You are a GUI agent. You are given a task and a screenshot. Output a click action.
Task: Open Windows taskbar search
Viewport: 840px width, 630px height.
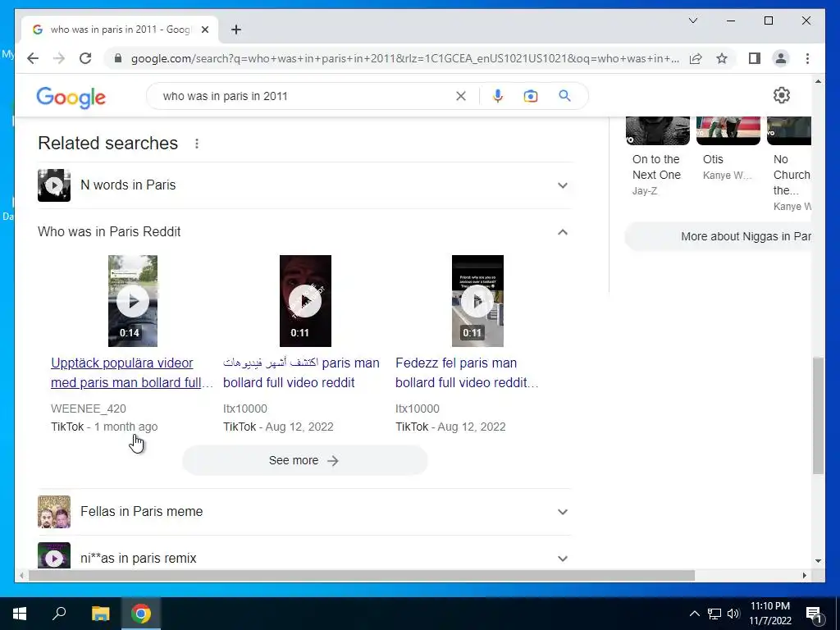click(x=59, y=614)
